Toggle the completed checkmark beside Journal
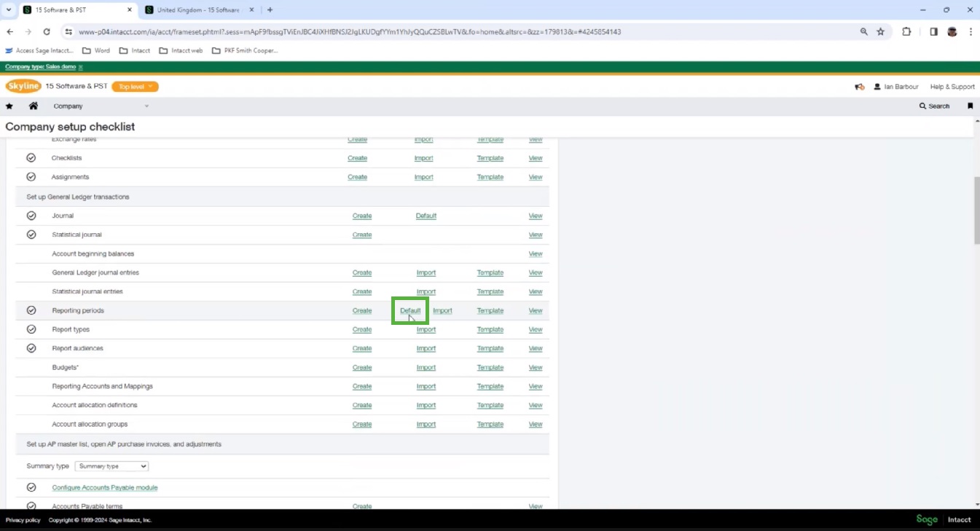980x531 pixels. tap(31, 215)
